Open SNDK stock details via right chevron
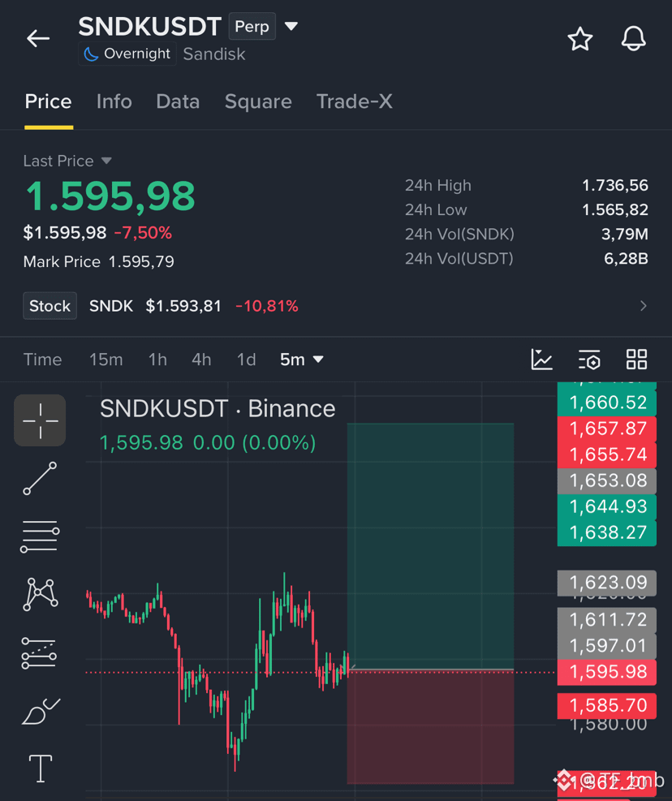The height and width of the screenshot is (801, 672). tap(643, 306)
